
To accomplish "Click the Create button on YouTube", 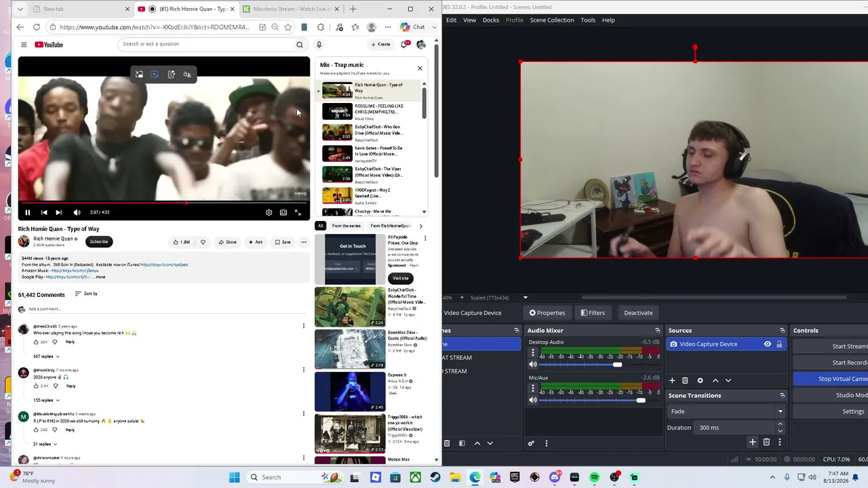I will (380, 45).
